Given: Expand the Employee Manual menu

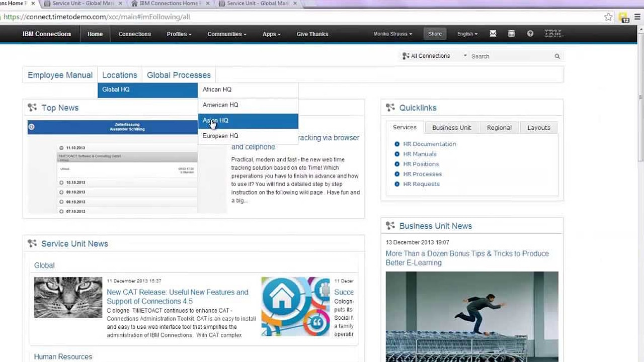Looking at the screenshot, I should (60, 75).
